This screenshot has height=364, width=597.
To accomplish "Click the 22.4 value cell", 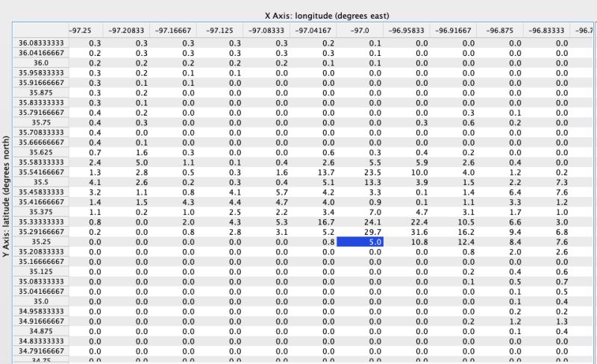I will [406, 222].
